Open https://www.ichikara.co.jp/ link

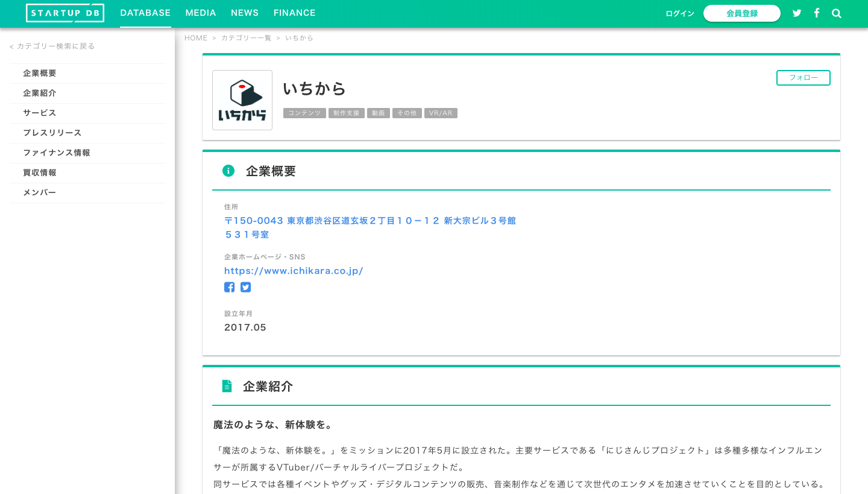[x=294, y=271]
